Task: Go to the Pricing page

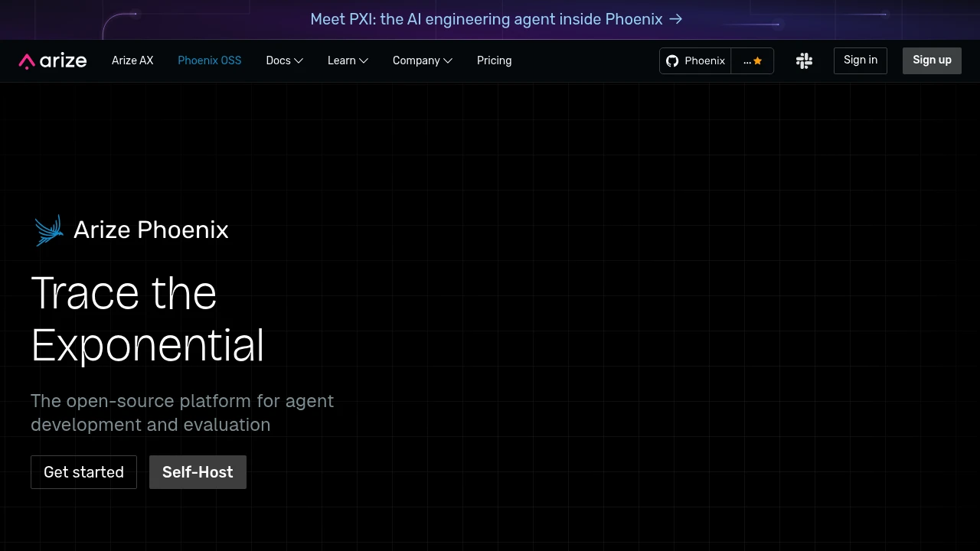Action: pos(494,60)
